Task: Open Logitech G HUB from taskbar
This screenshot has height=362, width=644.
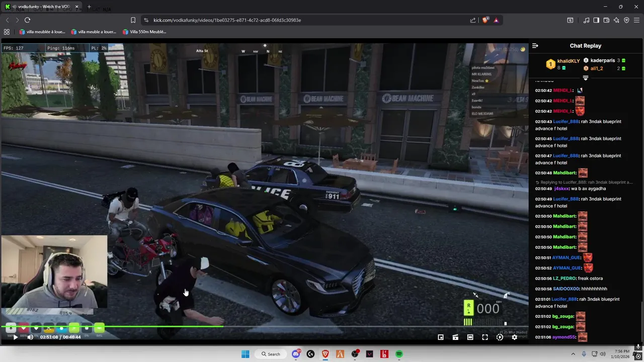Action: point(310,354)
